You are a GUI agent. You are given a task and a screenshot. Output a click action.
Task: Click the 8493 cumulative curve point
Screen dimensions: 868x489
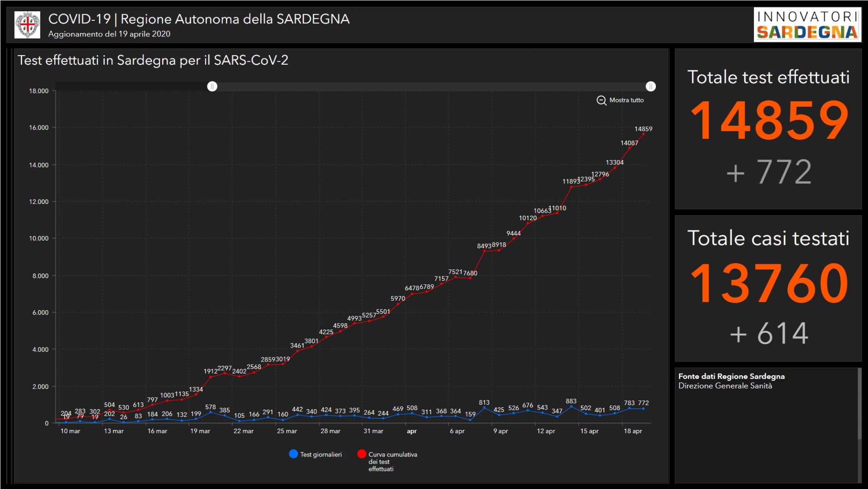pyautogui.click(x=484, y=251)
